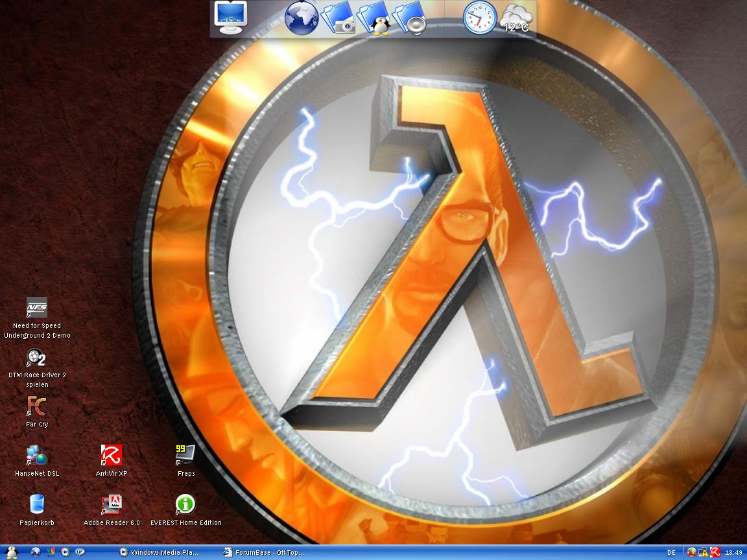747x560 pixels.
Task: Select the Far Cry desktop shortcut
Action: tap(37, 412)
